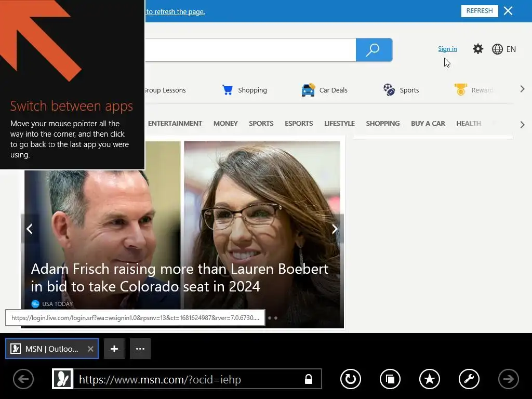Viewport: 532px width, 399px height.
Task: Reload page with circular refresh icon
Action: (351, 379)
